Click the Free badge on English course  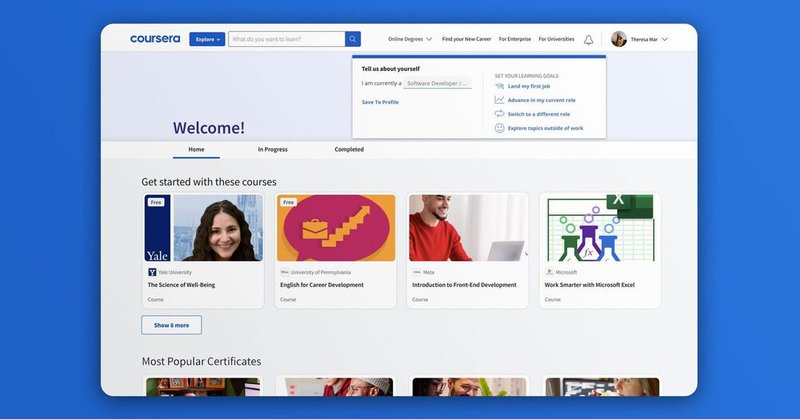288,202
